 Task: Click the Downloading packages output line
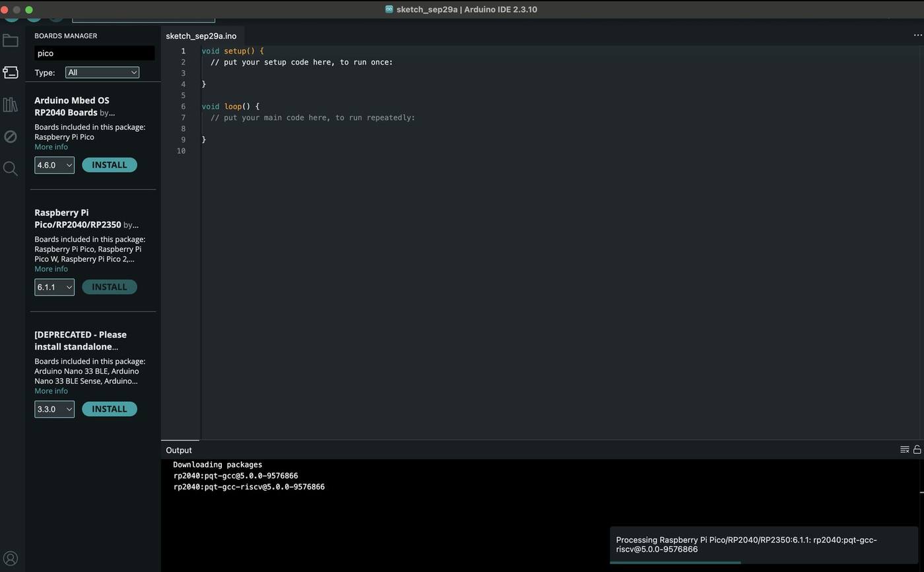pos(218,464)
